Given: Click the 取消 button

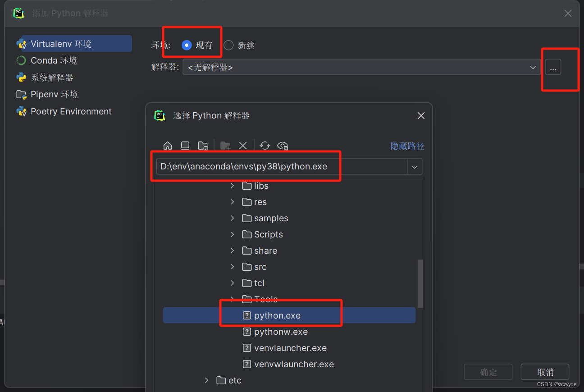Looking at the screenshot, I should pyautogui.click(x=545, y=372).
